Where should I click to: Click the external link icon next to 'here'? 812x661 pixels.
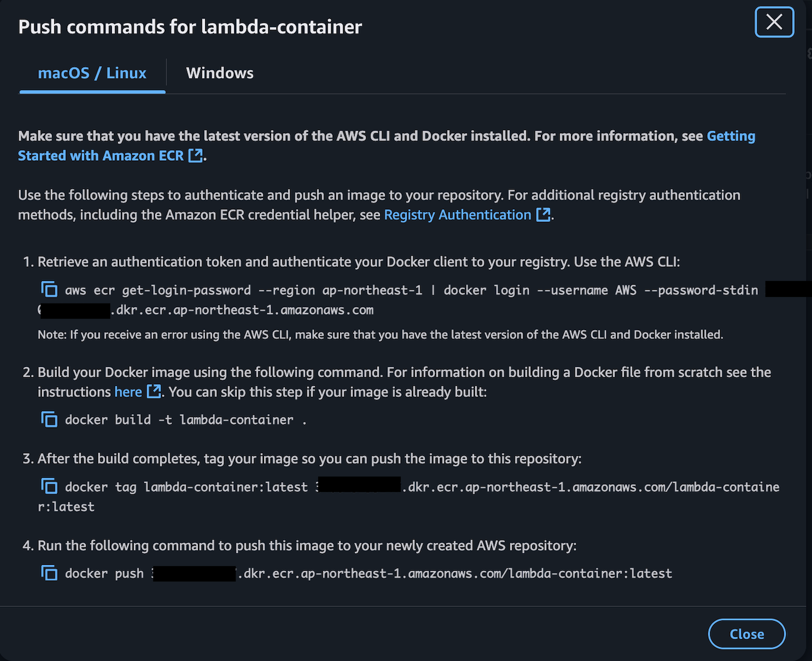point(153,391)
